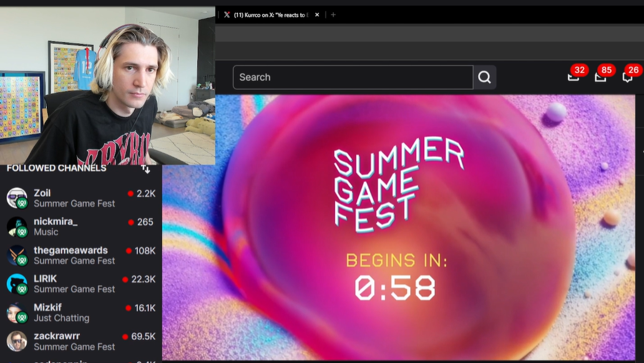Screen dimensions: 644x363
Task: Click the Summer Game Fest stream video
Action: [x=398, y=227]
